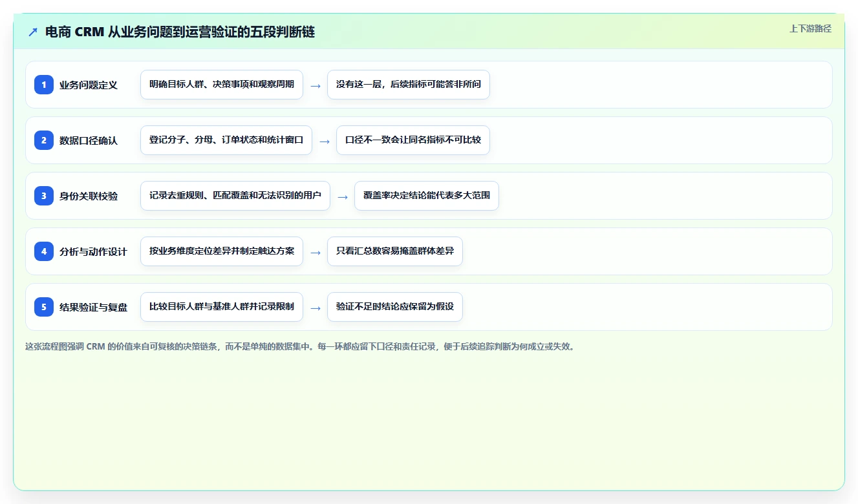Click the 数据口径确认 step label

(89, 140)
